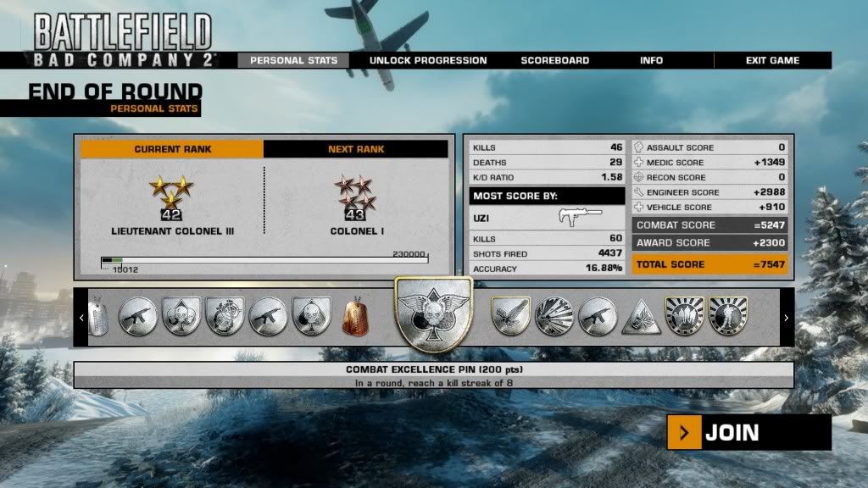868x488 pixels.
Task: Click the UZI weapon silhouette icon
Action: tap(580, 218)
